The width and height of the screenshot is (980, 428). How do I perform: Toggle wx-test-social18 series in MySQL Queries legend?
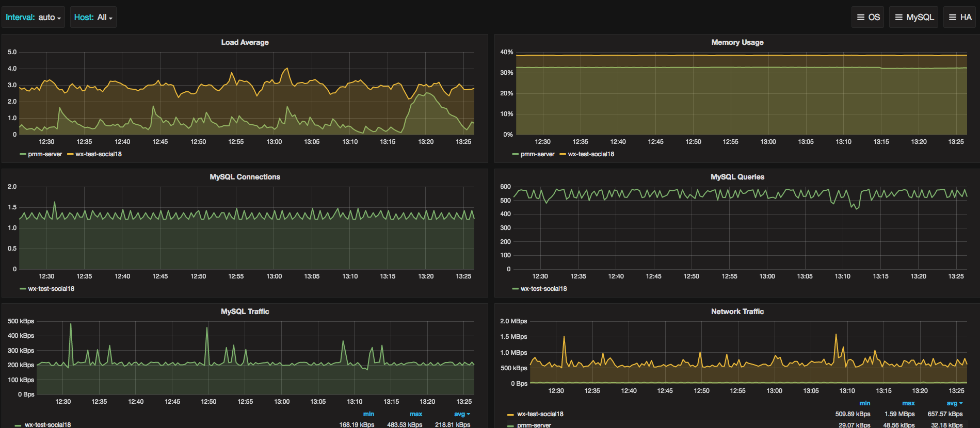[543, 289]
